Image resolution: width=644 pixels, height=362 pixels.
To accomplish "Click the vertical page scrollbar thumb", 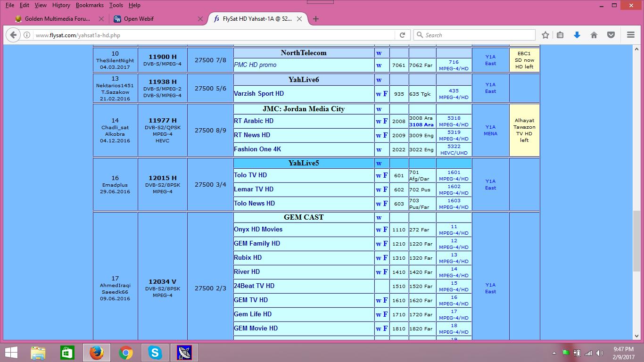I will pos(636,240).
